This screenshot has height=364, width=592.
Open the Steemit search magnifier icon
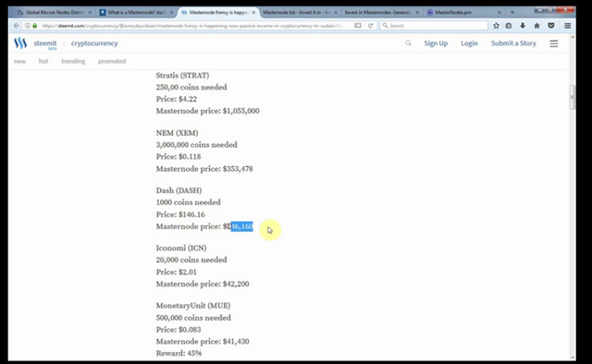408,43
